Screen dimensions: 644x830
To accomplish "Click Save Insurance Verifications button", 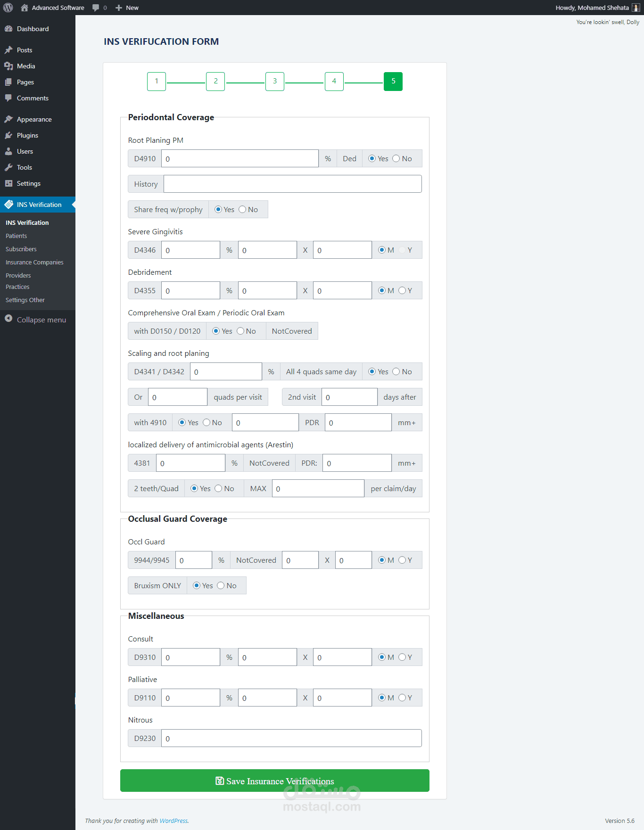I will pyautogui.click(x=275, y=781).
